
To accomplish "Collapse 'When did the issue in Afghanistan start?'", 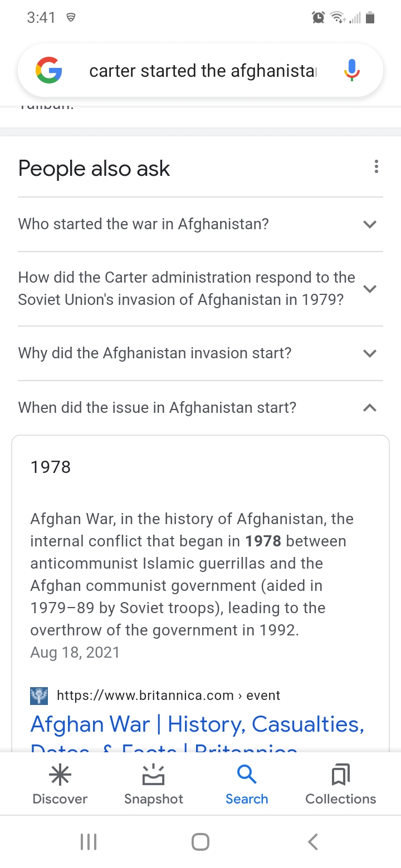I will click(x=369, y=408).
